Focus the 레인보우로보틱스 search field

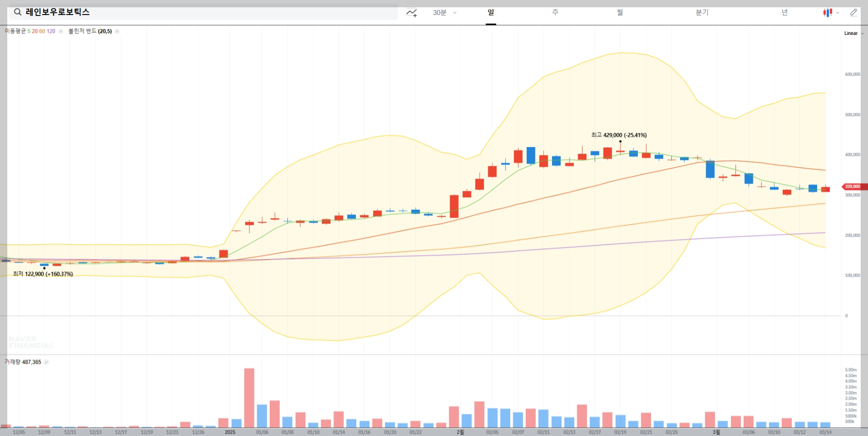click(203, 12)
